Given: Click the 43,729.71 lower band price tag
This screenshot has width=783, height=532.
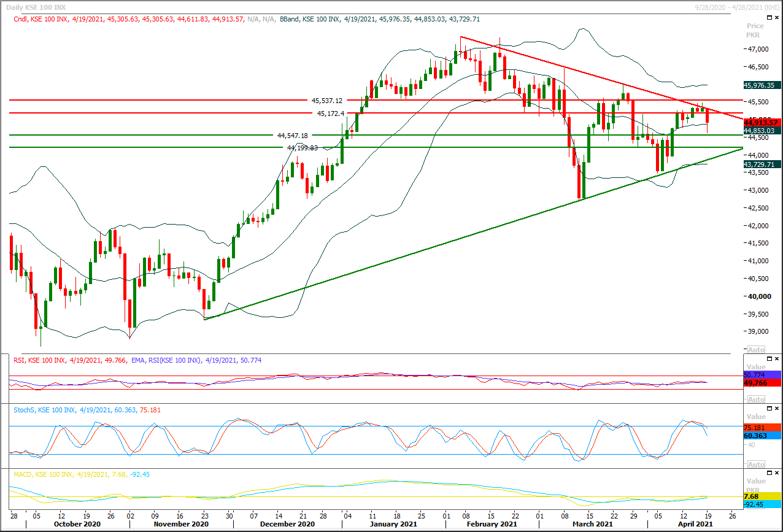Looking at the screenshot, I should point(762,164).
